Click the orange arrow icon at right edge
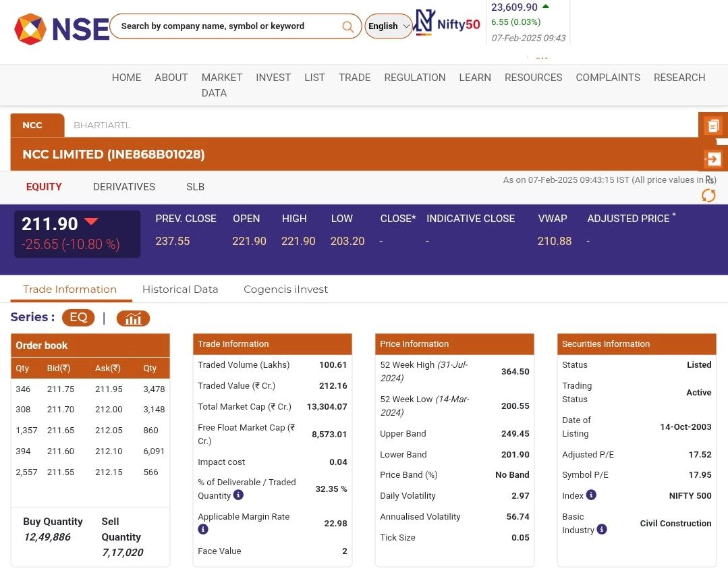 [712, 159]
